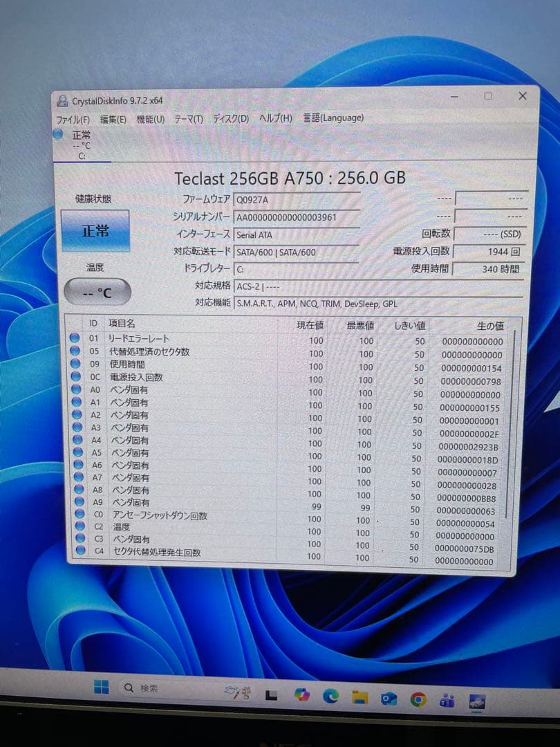Click the blue 正常 health status button
This screenshot has height=747, width=560.
pyautogui.click(x=97, y=231)
